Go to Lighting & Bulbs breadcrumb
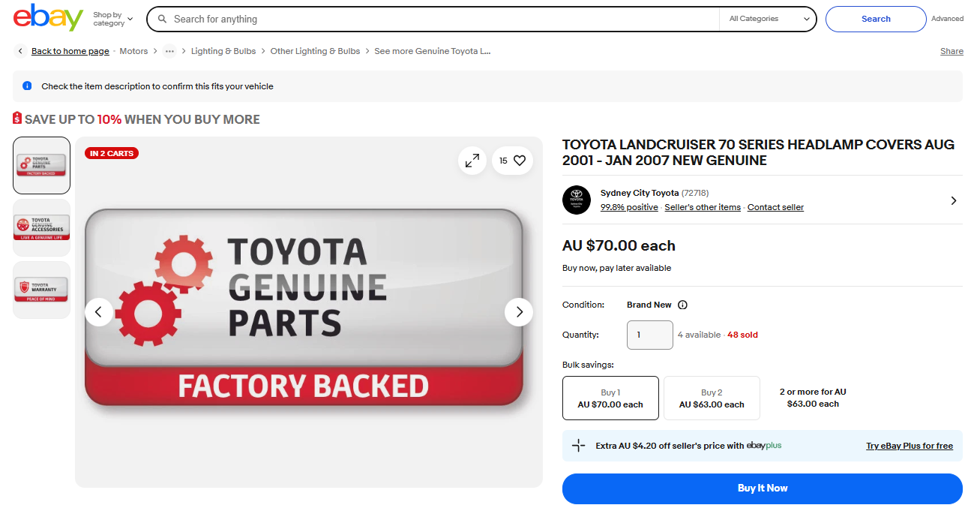Image resolution: width=980 pixels, height=505 pixels. point(223,51)
